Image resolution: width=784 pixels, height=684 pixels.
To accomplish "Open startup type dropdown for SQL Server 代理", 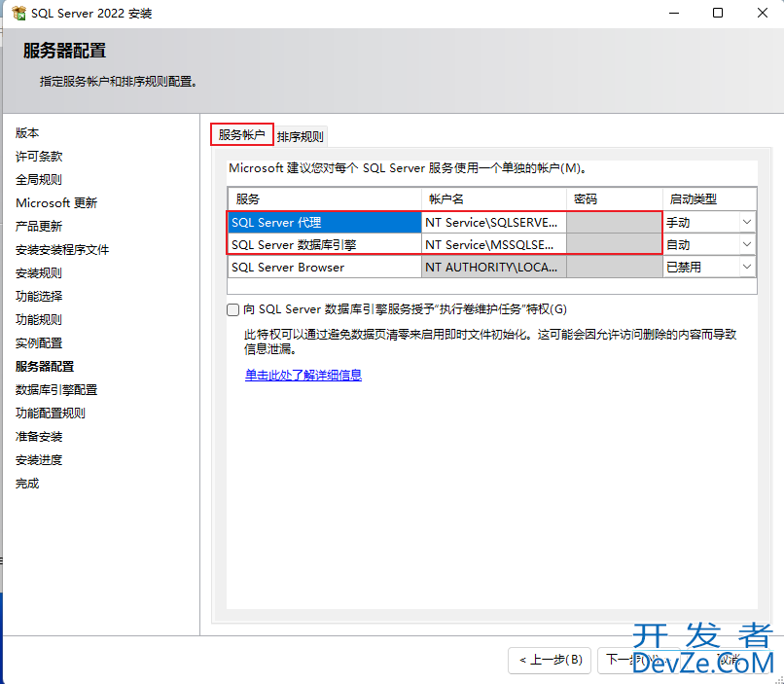I will tap(747, 222).
